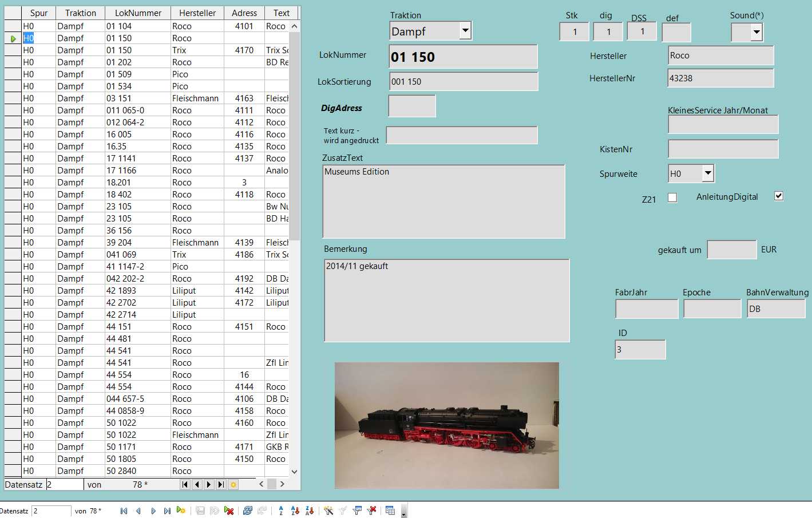Screen dimensions: 812x518
Task: Delete record using the red X icon
Action: point(229,511)
